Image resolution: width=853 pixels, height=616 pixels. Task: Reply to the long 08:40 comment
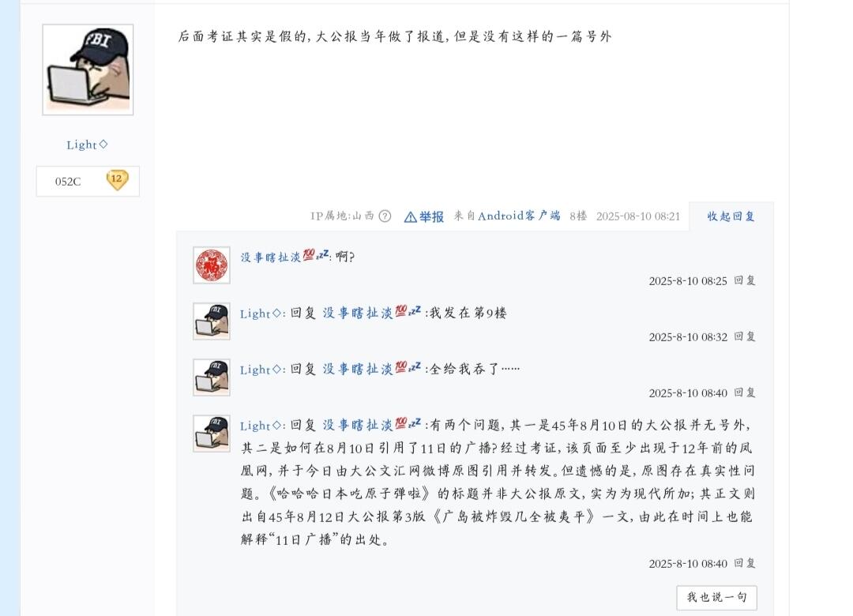point(745,563)
